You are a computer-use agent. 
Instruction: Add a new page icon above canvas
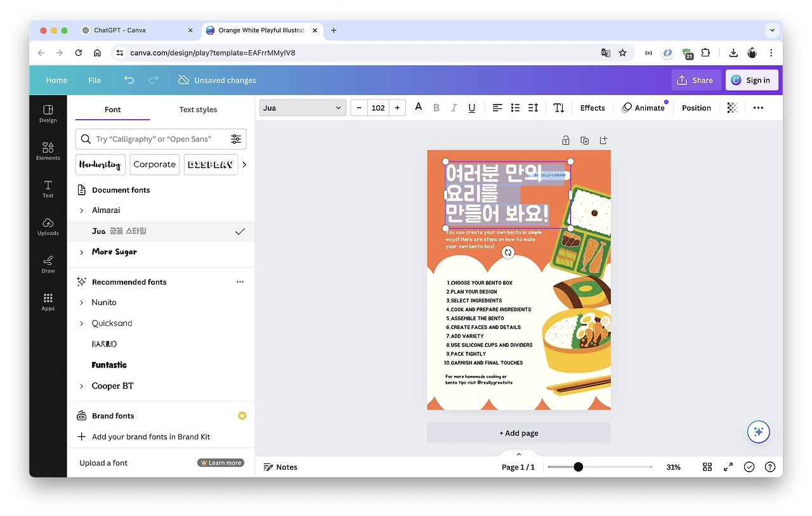pyautogui.click(x=603, y=140)
